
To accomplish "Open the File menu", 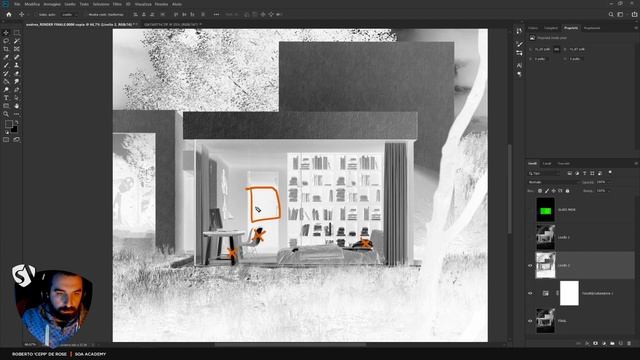I will [x=17, y=4].
